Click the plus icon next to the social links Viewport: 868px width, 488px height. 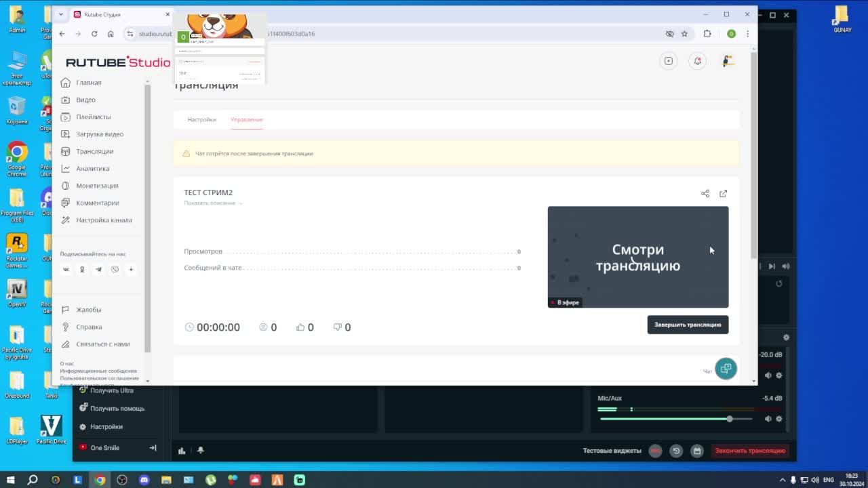131,269
